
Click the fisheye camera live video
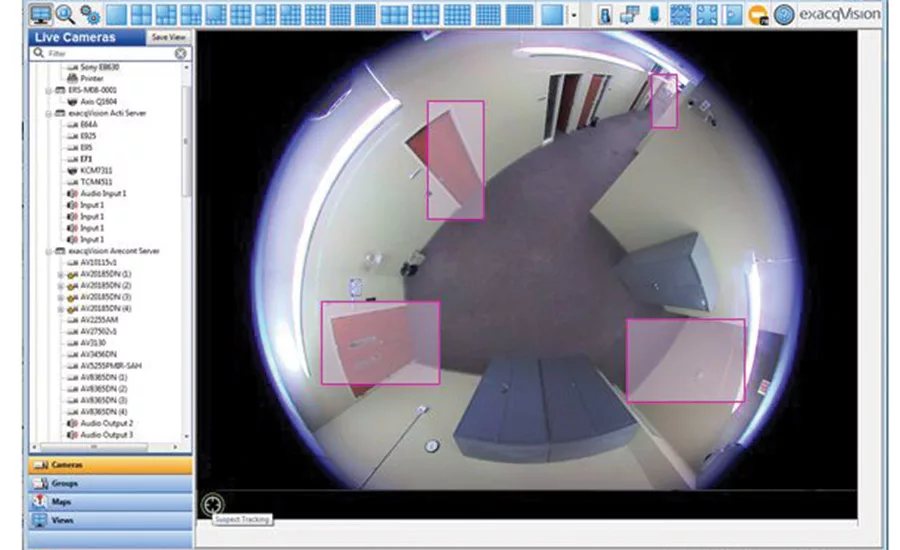(527, 260)
